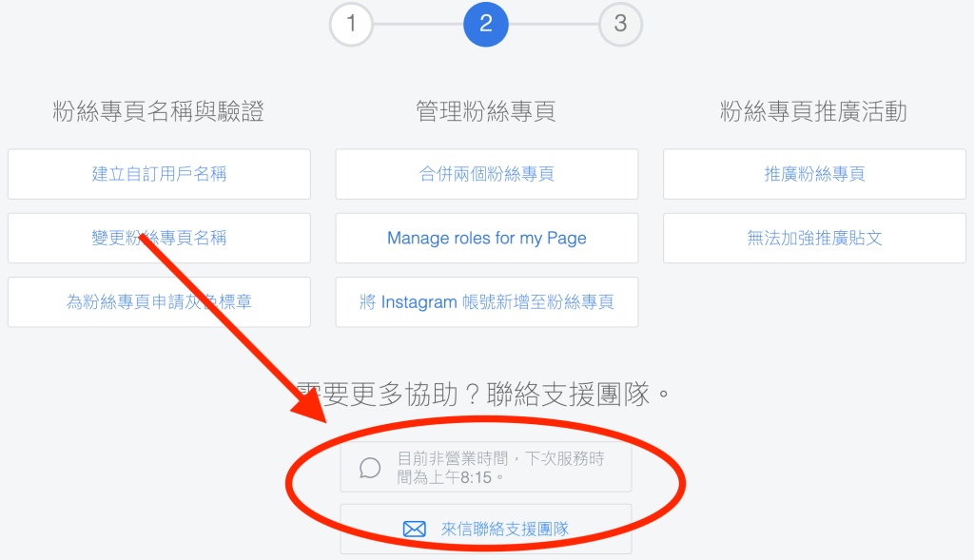Click the step 1 circle indicator

(351, 24)
